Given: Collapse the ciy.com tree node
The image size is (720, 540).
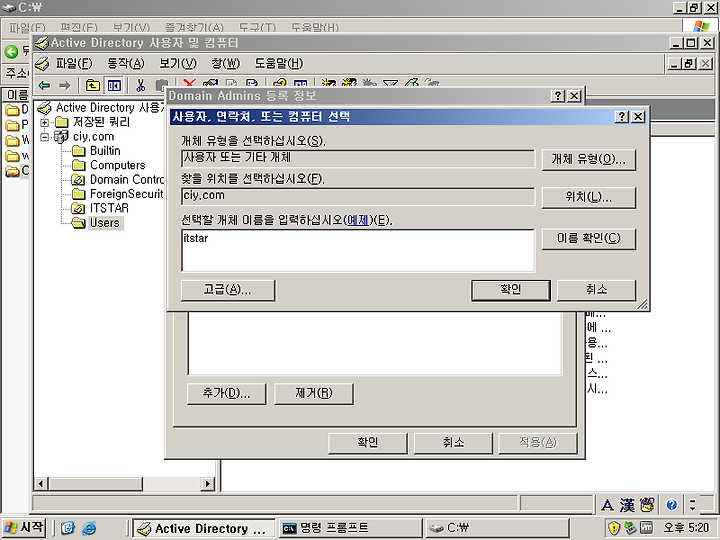Looking at the screenshot, I should [45, 137].
